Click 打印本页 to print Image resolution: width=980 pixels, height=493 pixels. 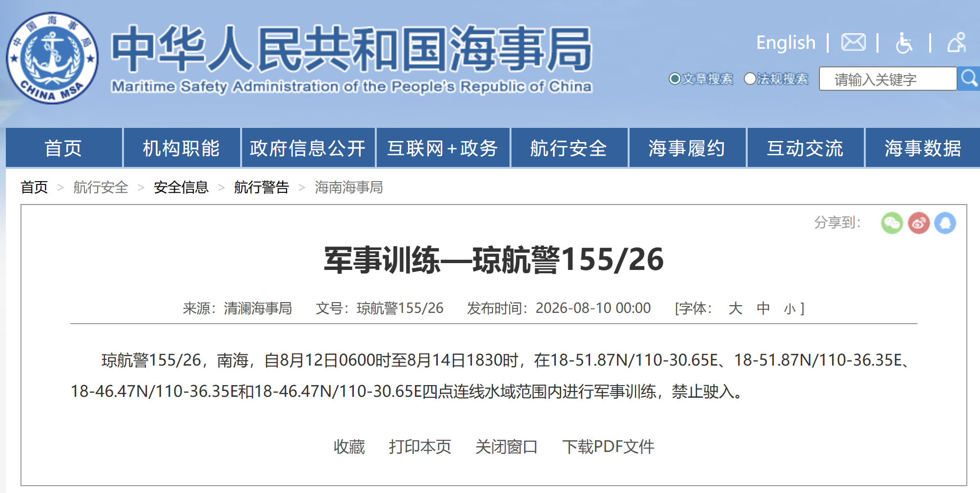(x=420, y=447)
